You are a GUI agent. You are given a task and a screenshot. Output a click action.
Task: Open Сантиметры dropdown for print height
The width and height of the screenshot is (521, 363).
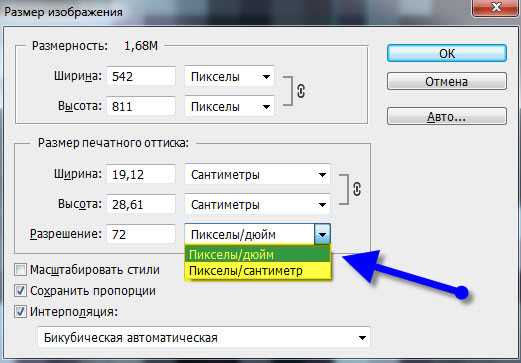tap(257, 204)
